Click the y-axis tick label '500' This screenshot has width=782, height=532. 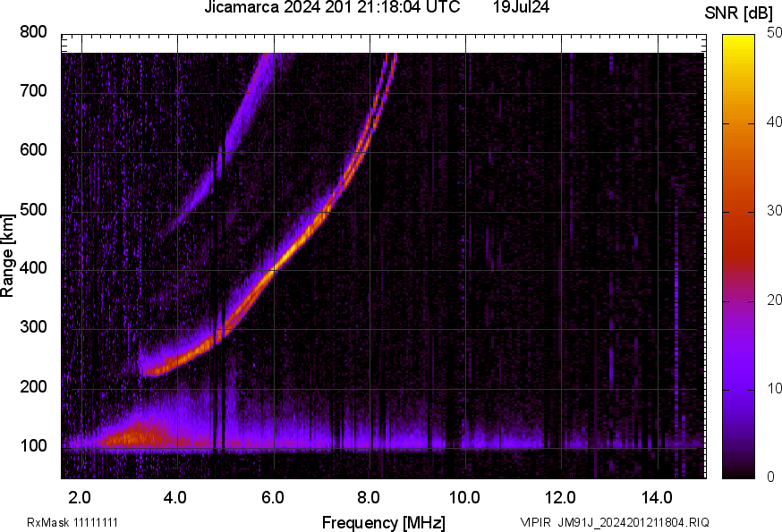tap(33, 209)
